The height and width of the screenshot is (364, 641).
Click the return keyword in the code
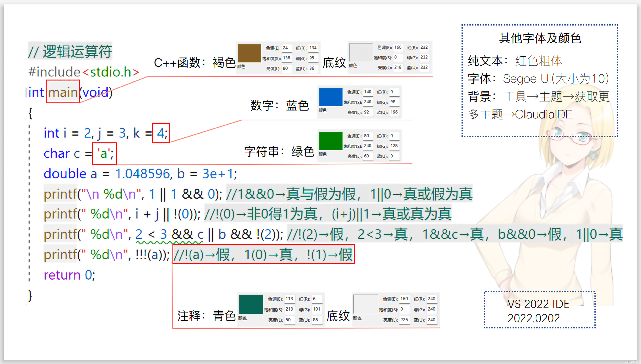click(x=62, y=275)
